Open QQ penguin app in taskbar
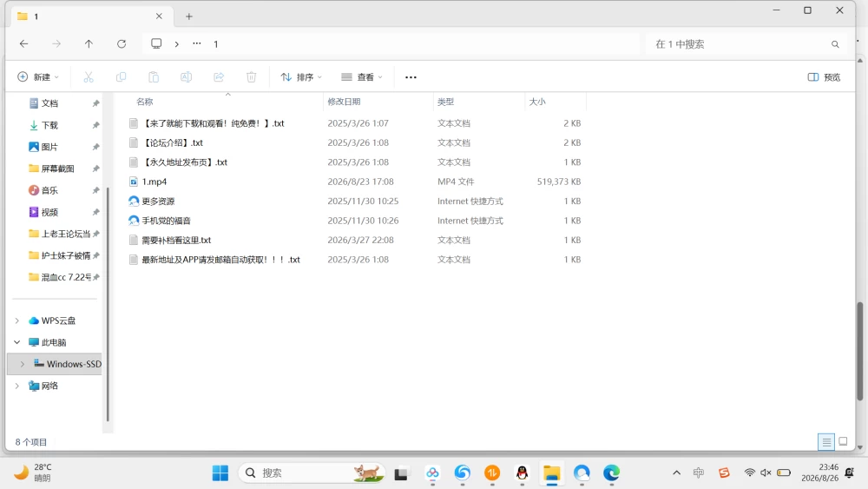The height and width of the screenshot is (489, 868). pos(522,473)
